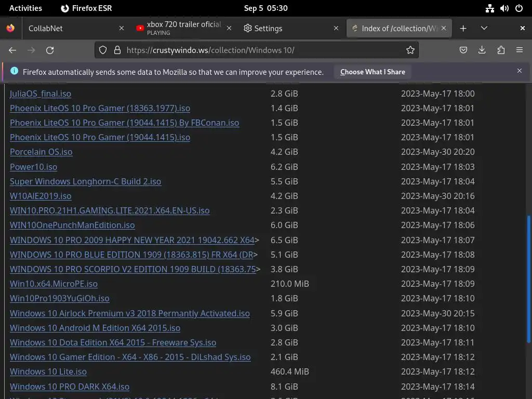Click the date 2023-May-30 20:20

437,152
